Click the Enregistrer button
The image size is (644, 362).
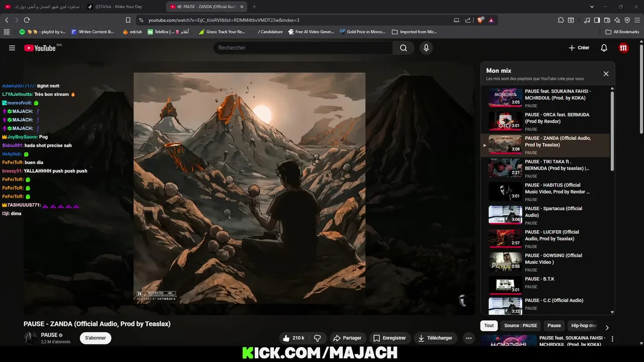tap(389, 338)
